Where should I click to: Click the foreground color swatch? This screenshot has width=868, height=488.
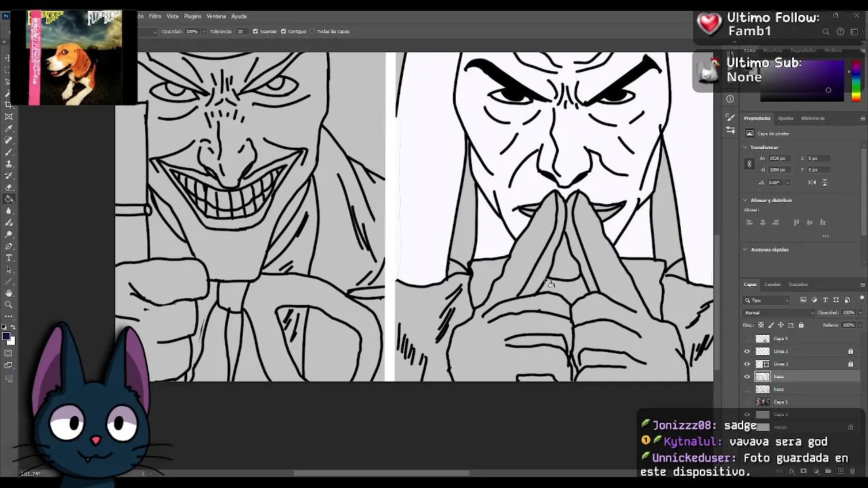[x=6, y=337]
